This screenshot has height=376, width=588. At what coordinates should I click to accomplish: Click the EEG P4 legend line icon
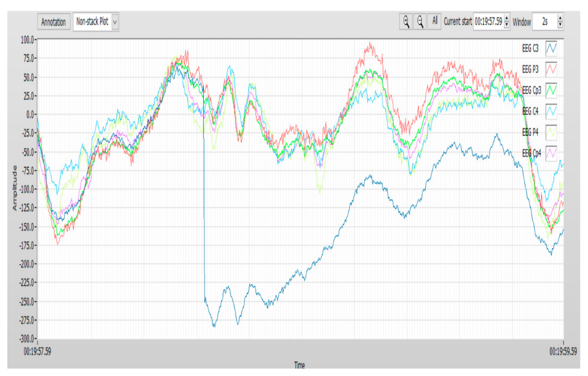[551, 132]
